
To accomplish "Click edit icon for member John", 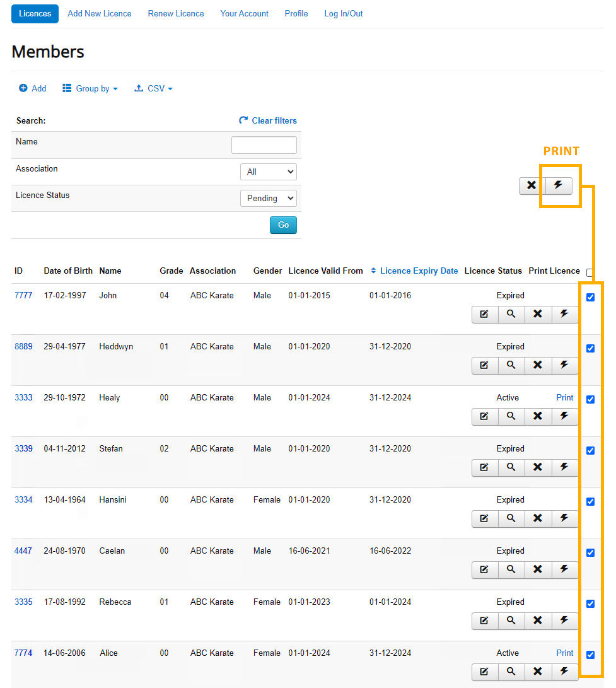I will [484, 314].
